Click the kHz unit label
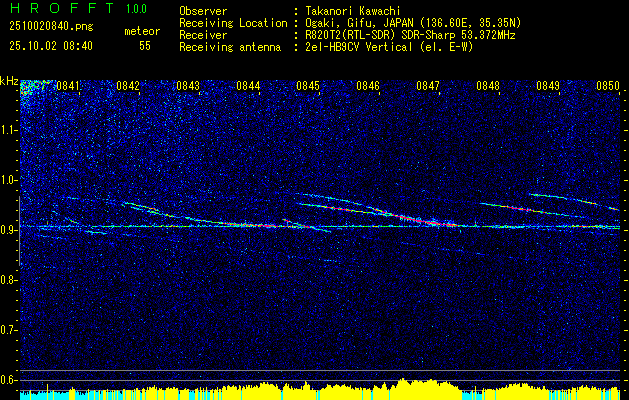The image size is (629, 400). pos(9,81)
